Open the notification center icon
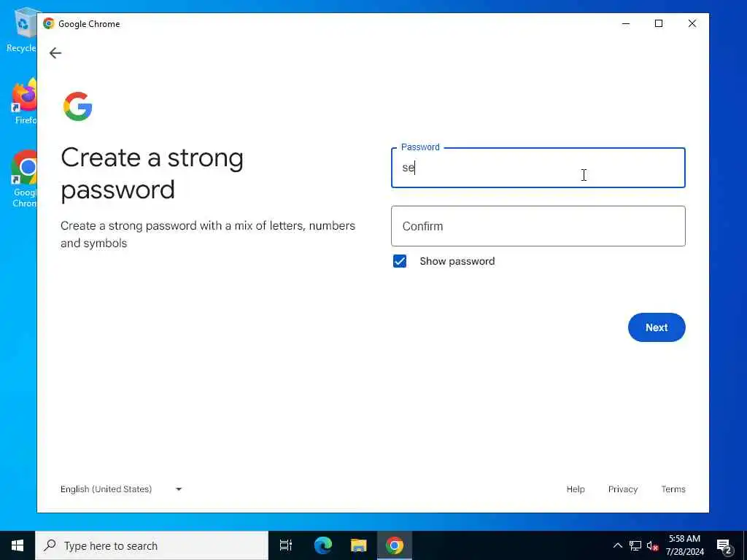Screen dimensions: 747x560 pyautogui.click(x=724, y=545)
